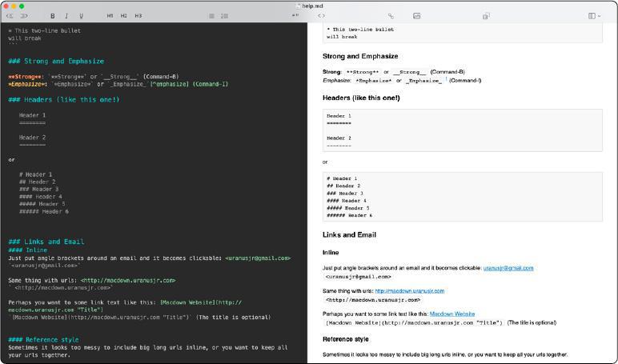The height and width of the screenshot is (364, 618).
Task: Shift text right with the indent icon
Action: [24, 16]
